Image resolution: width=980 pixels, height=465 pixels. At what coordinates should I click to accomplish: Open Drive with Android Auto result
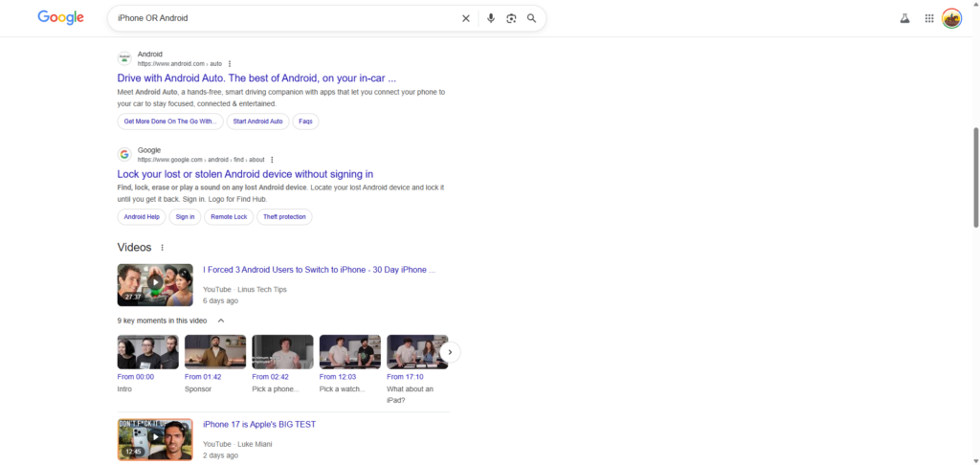tap(256, 78)
